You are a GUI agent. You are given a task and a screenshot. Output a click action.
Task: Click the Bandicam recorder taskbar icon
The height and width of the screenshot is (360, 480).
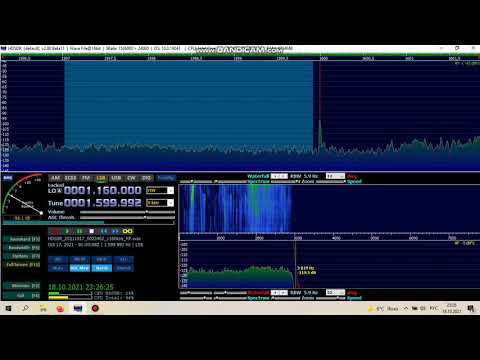(x=95, y=308)
